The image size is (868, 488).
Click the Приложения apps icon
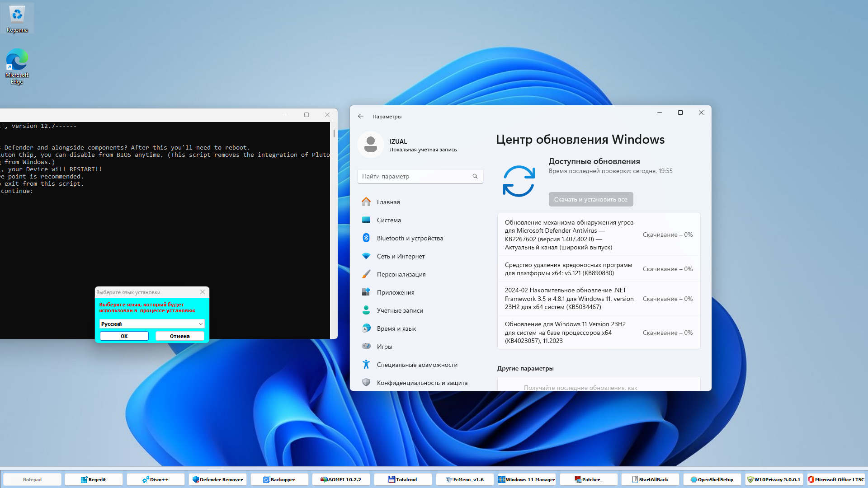(366, 292)
